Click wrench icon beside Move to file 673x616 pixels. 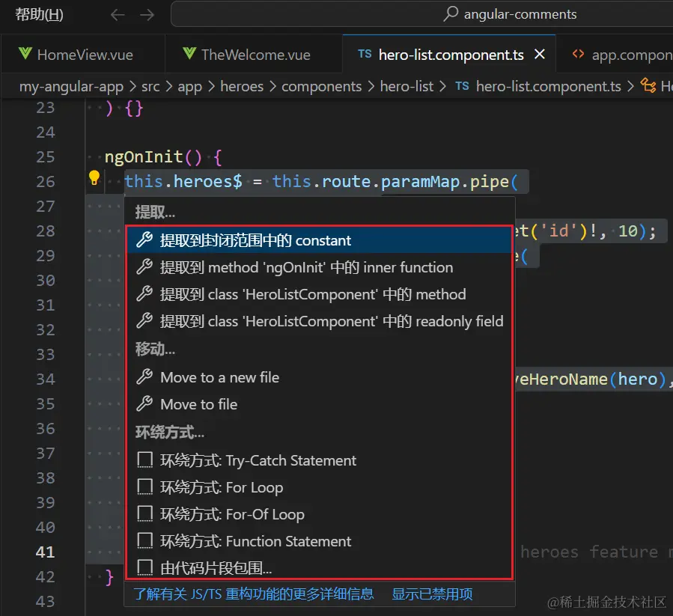(x=144, y=404)
